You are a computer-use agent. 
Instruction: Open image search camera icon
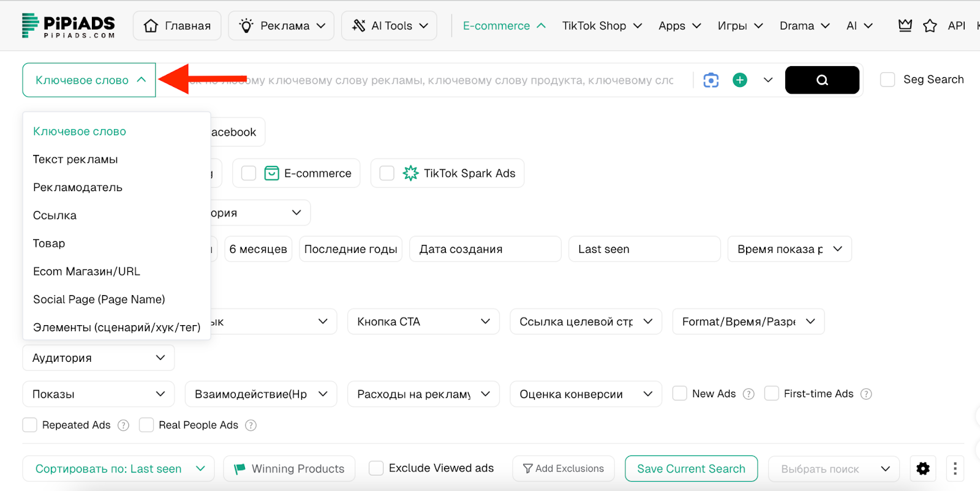(x=710, y=80)
